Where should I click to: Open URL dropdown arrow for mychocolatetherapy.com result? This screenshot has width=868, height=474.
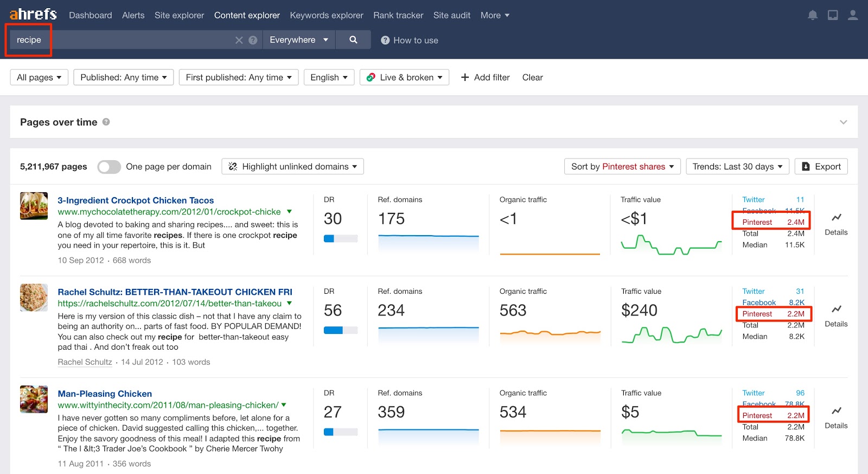click(x=289, y=212)
